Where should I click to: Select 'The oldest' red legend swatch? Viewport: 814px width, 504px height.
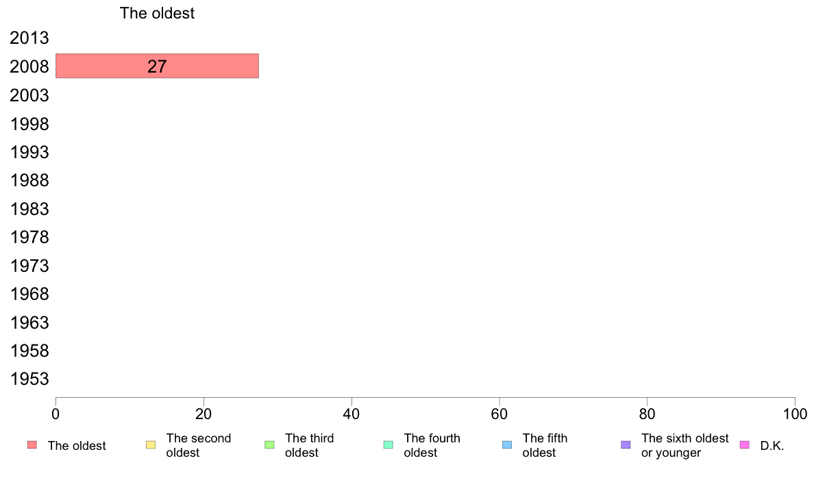point(32,445)
